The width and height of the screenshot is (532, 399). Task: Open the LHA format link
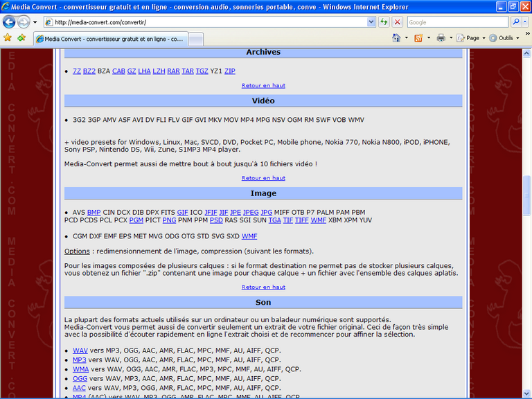click(x=144, y=71)
